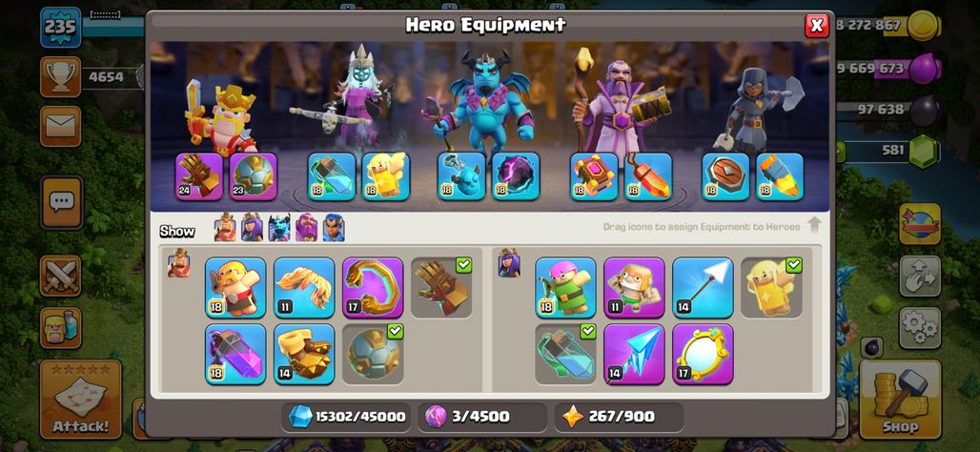Toggle the equipped Spiky Ball in King's list
This screenshot has width=980, height=452.
[373, 354]
